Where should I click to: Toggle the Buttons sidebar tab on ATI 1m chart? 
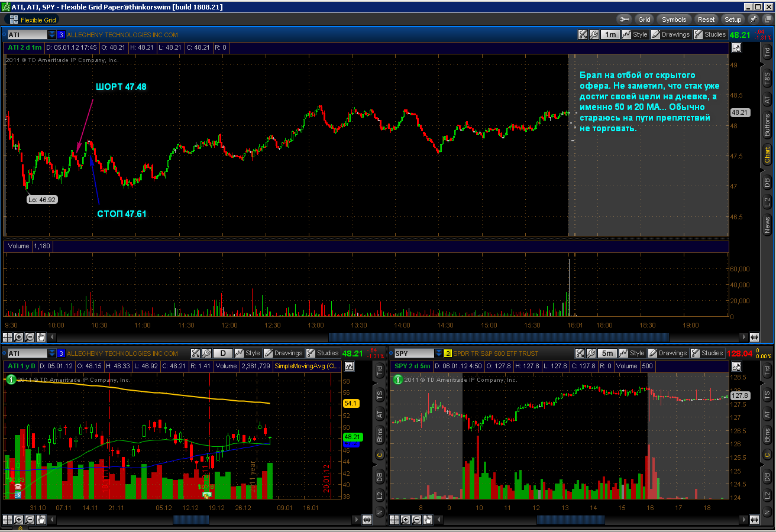[767, 126]
